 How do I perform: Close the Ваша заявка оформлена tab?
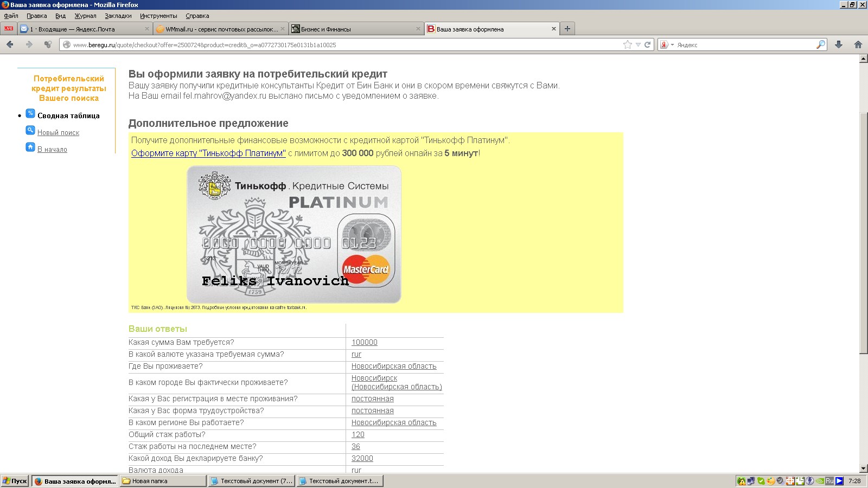[x=554, y=29]
